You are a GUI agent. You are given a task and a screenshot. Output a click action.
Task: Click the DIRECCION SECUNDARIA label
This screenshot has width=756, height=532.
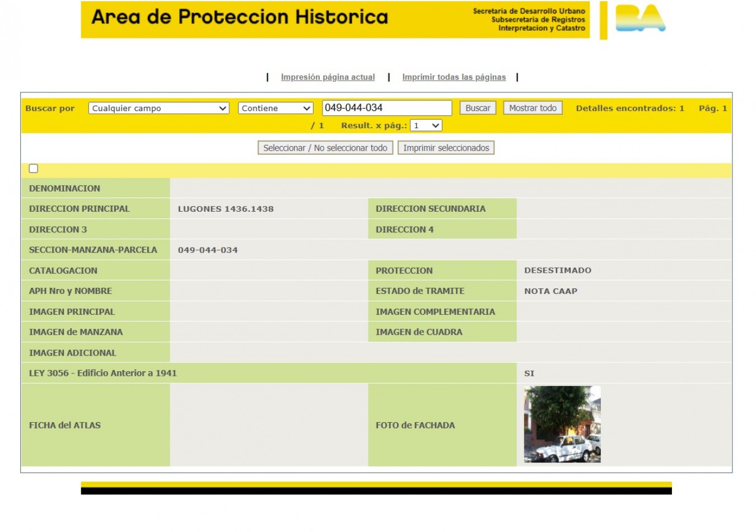click(431, 209)
